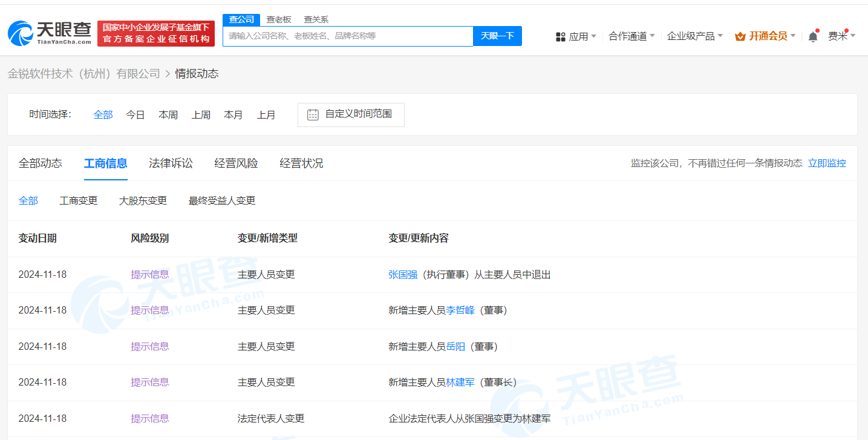
Task: Select 上月 time filter
Action: pos(266,114)
